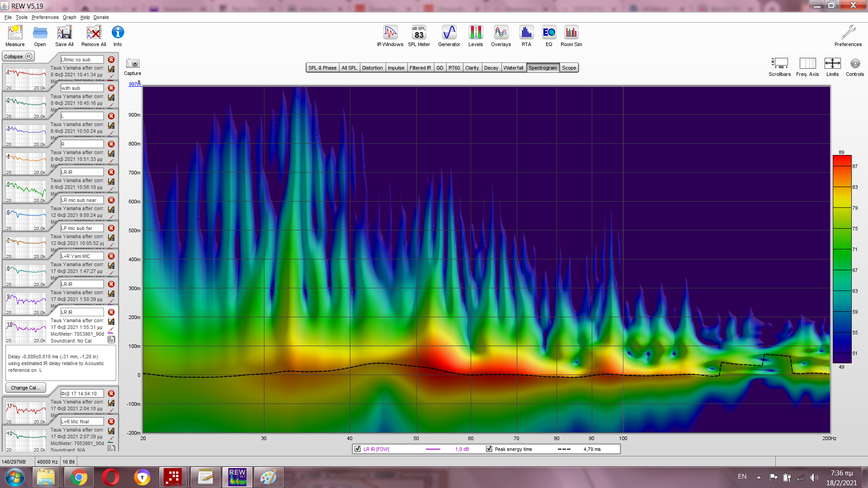
Task: Collapse the measurements panel
Action: point(18,56)
